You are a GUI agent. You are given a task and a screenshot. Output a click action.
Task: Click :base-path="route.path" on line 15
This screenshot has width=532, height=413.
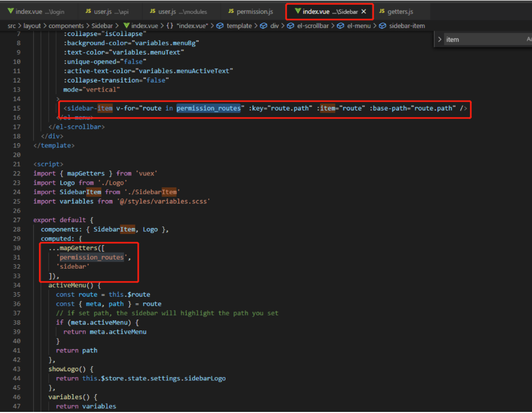tap(413, 108)
